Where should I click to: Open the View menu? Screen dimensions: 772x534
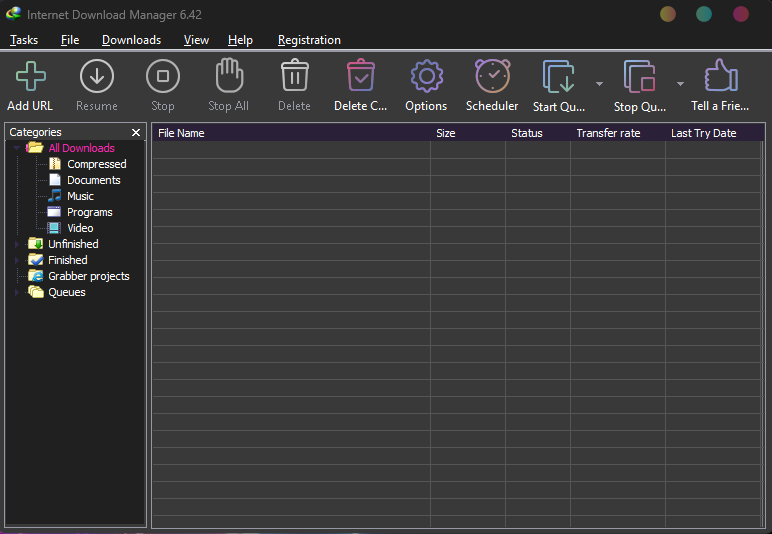pos(196,40)
